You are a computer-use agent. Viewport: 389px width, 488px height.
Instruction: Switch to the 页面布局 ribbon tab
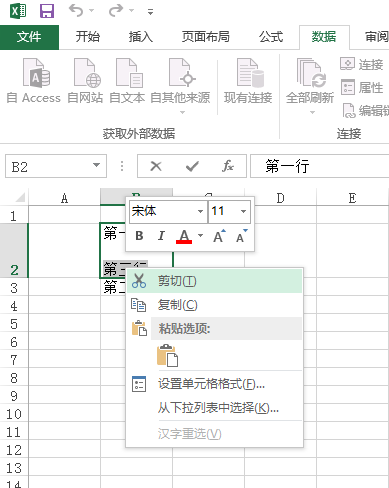click(x=206, y=37)
